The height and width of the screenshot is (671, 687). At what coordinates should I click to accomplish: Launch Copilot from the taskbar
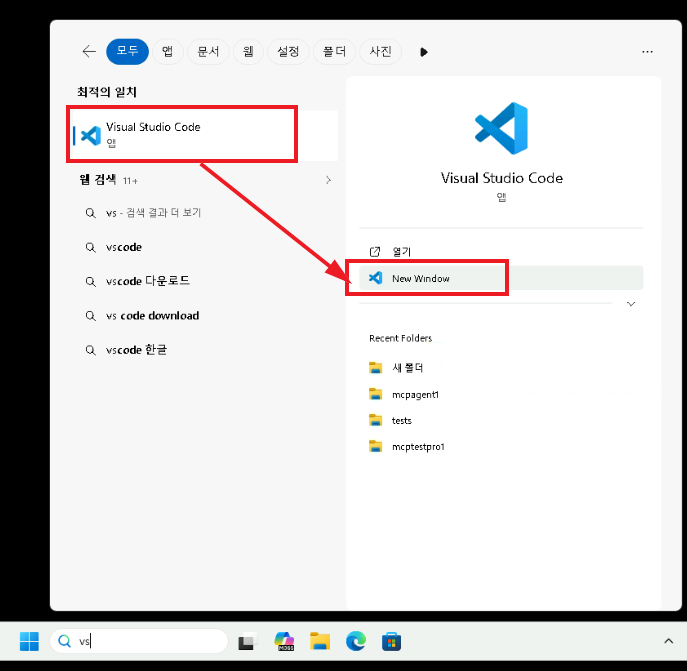284,642
